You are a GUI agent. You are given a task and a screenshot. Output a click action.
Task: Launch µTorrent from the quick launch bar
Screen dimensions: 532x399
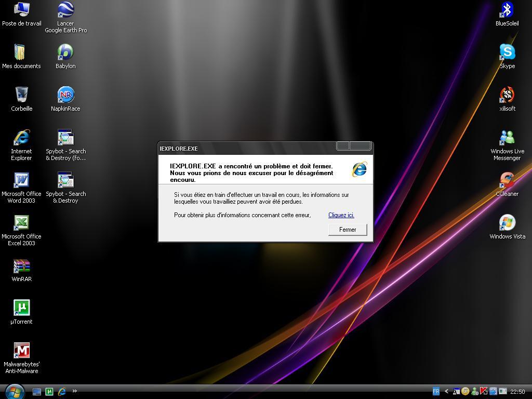[x=49, y=392]
